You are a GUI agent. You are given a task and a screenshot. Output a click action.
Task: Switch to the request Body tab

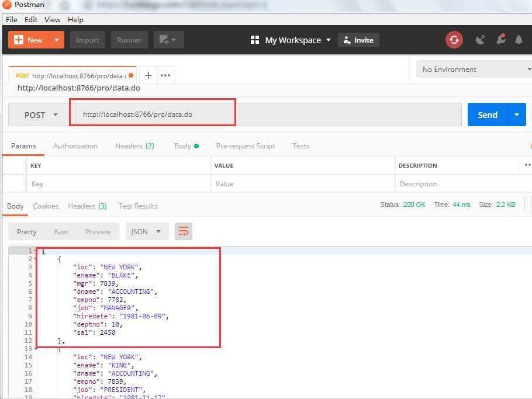coord(186,146)
